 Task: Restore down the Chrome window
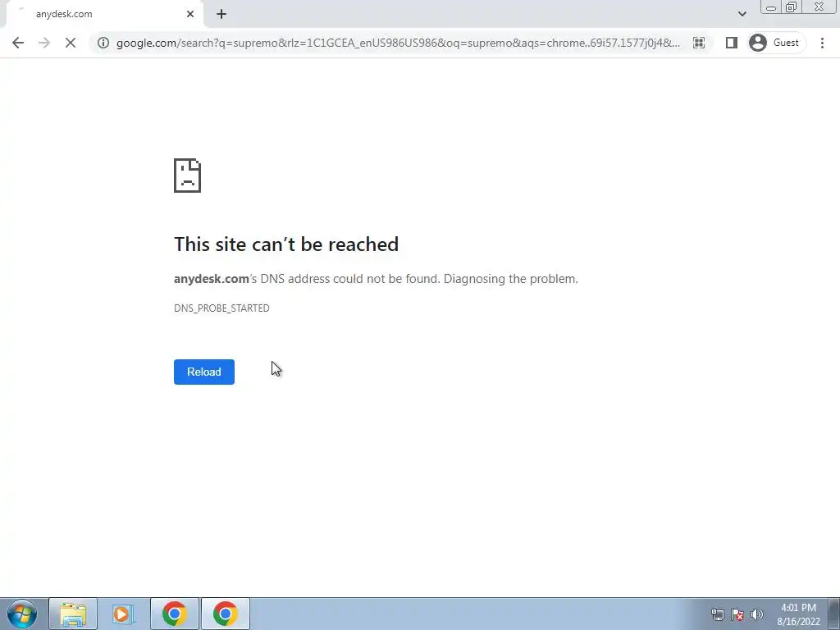[792, 7]
